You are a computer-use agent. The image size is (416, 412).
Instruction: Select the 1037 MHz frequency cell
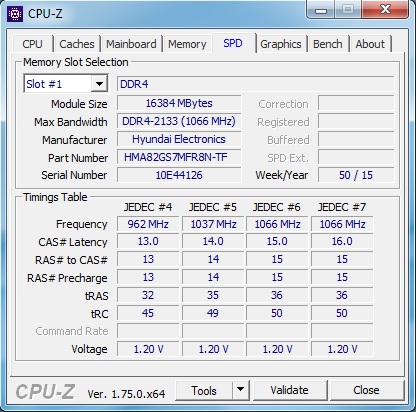coord(213,224)
